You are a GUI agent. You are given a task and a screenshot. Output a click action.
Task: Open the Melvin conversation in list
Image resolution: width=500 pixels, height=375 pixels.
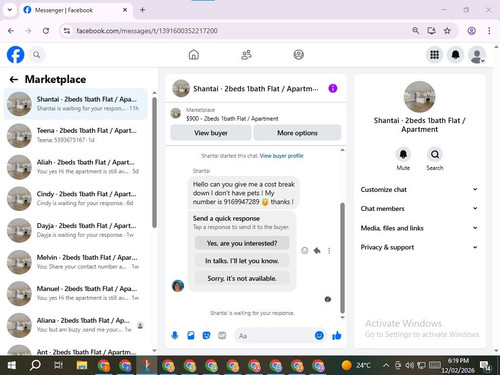pos(76,262)
